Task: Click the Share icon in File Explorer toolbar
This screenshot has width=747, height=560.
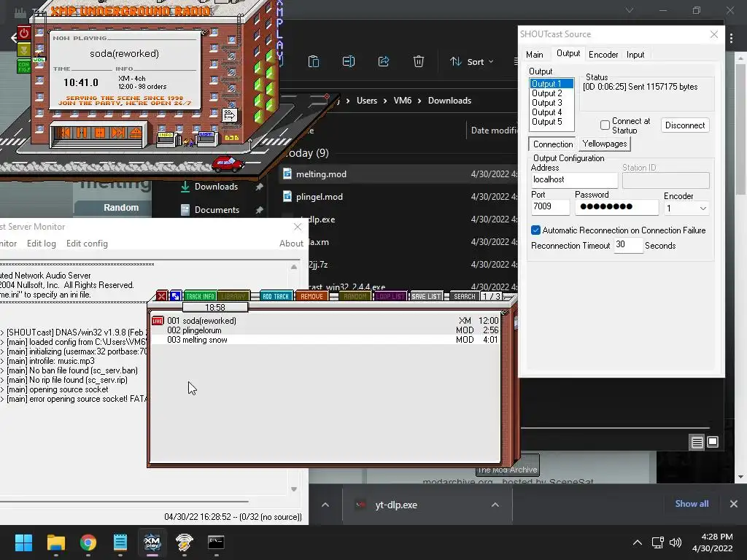Action: (384, 61)
